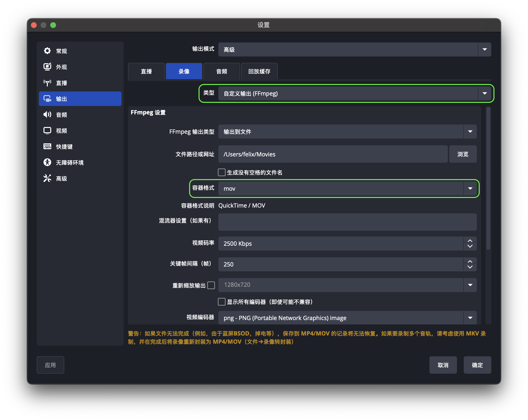Click the 文件路径或网址 input field
528x420 pixels.
pyautogui.click(x=333, y=154)
